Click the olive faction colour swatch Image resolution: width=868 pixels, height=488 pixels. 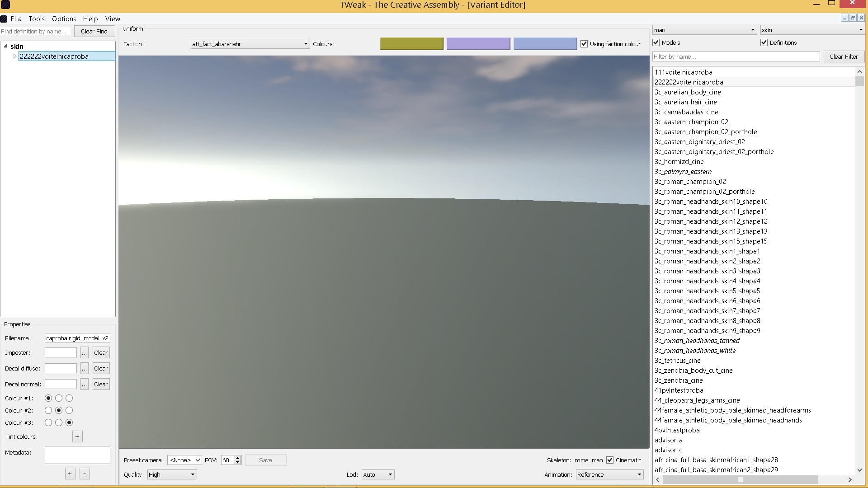[411, 44]
